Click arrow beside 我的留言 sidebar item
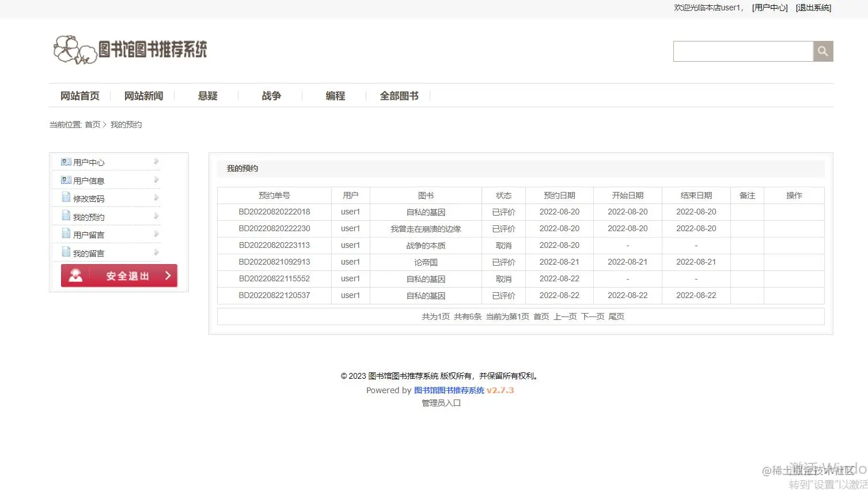The image size is (868, 490). pyautogui.click(x=156, y=252)
